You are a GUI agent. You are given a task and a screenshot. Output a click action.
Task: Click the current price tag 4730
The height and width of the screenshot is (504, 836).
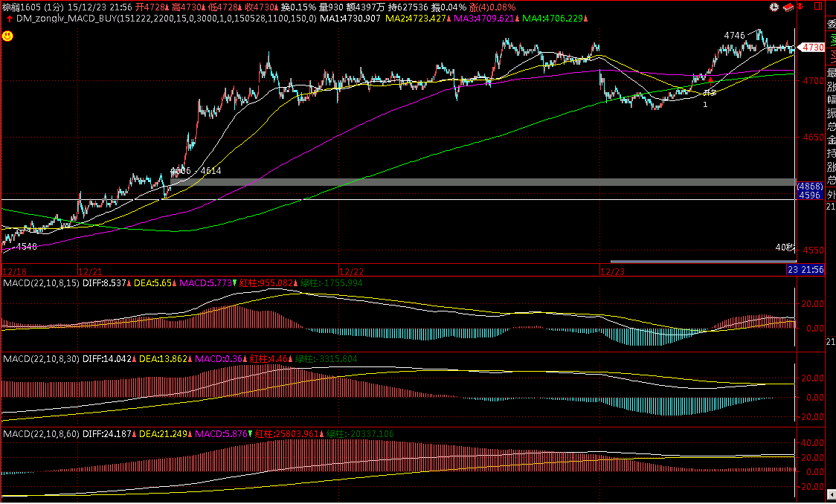point(814,47)
